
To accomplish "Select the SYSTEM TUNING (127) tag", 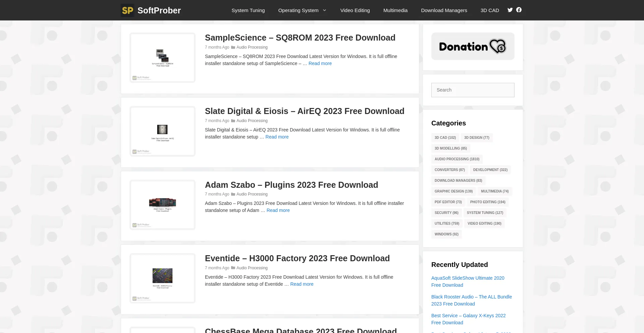I will pyautogui.click(x=485, y=213).
